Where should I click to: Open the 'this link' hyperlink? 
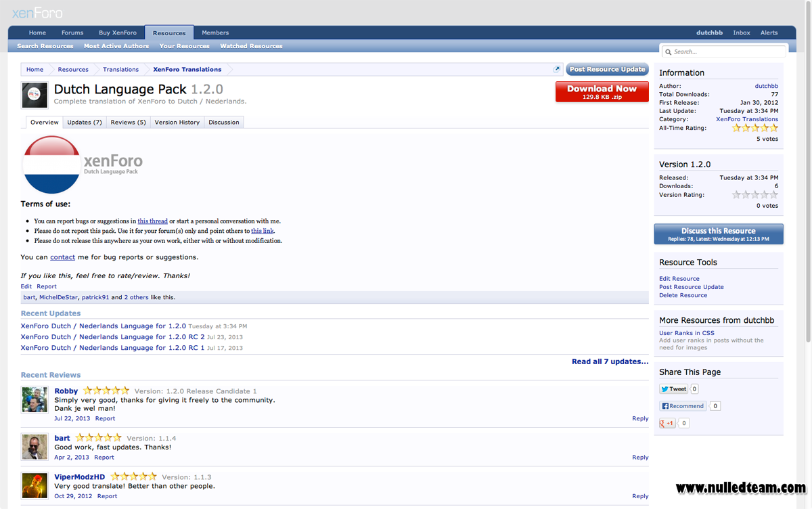[x=262, y=231]
